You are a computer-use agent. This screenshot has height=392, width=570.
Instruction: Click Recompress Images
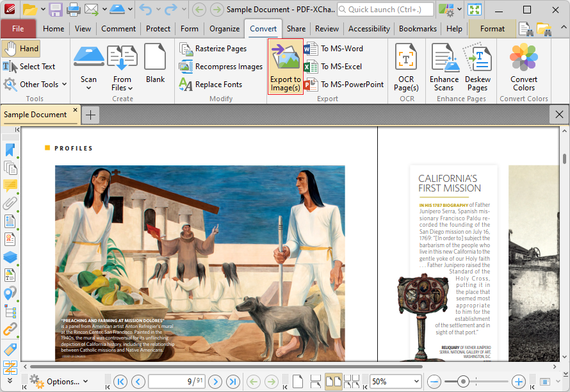[221, 67]
